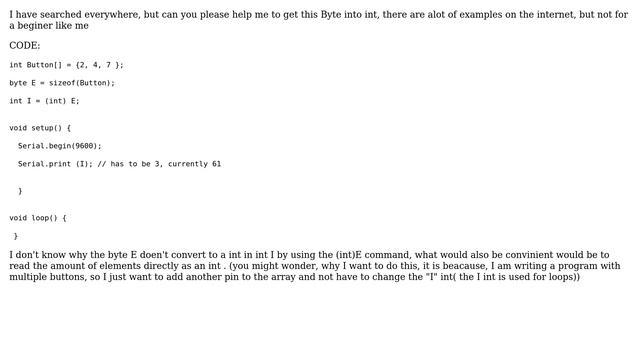This screenshot has height=360, width=640.
Task: Click the 'byte E = sizeof(Button);' line
Action: tap(62, 83)
